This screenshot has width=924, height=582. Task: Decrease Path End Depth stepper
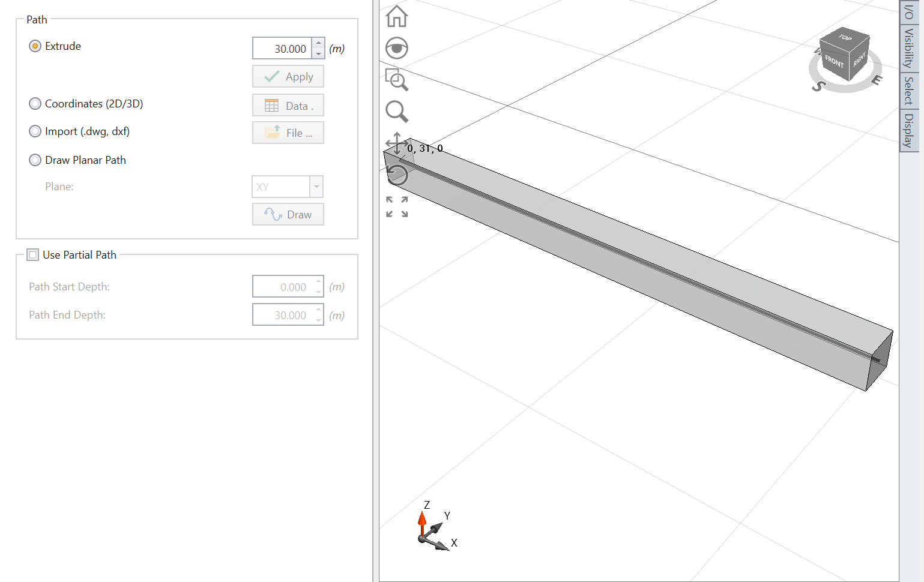(x=319, y=320)
